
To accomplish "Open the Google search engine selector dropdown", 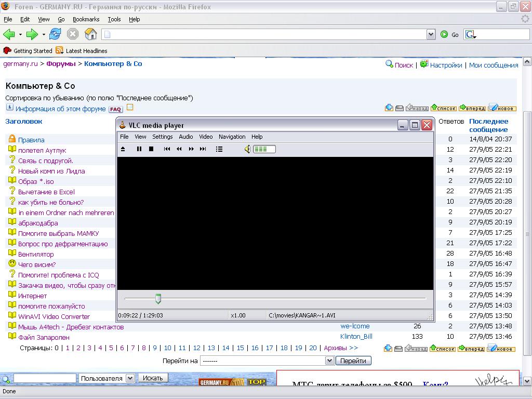I will (471, 34).
